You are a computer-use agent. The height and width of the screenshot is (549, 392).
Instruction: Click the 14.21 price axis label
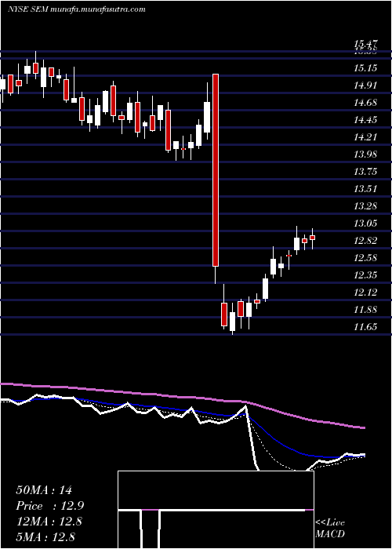(x=365, y=137)
